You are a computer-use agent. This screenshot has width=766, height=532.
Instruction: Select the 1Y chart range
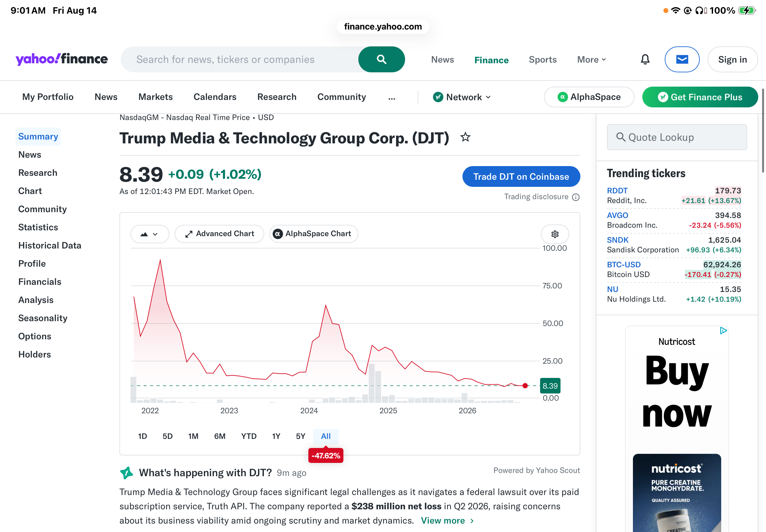[x=276, y=436]
